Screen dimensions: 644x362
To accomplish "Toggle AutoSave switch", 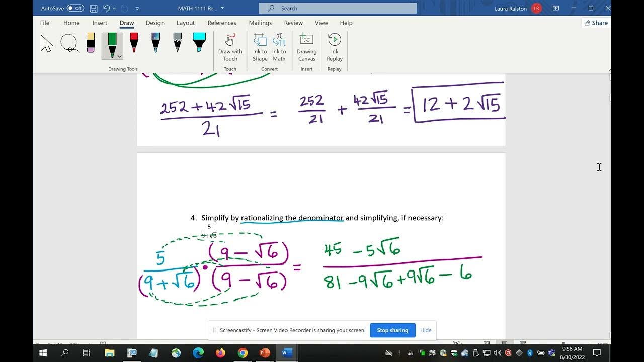I will coord(75,8).
